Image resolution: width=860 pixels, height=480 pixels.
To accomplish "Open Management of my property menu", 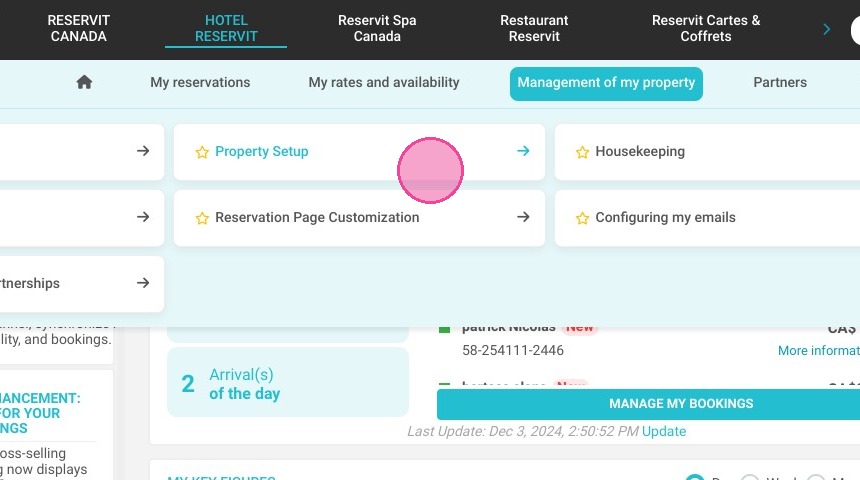I will click(606, 83).
